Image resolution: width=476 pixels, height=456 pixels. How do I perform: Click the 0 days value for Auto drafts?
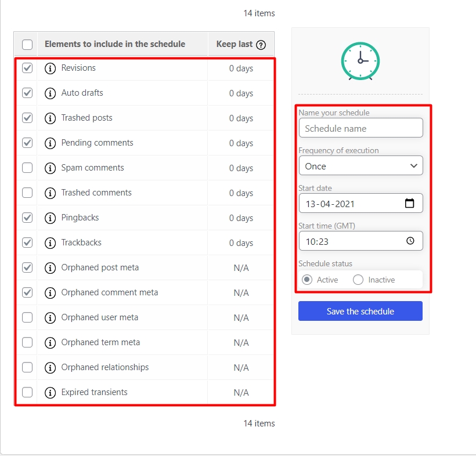point(241,93)
